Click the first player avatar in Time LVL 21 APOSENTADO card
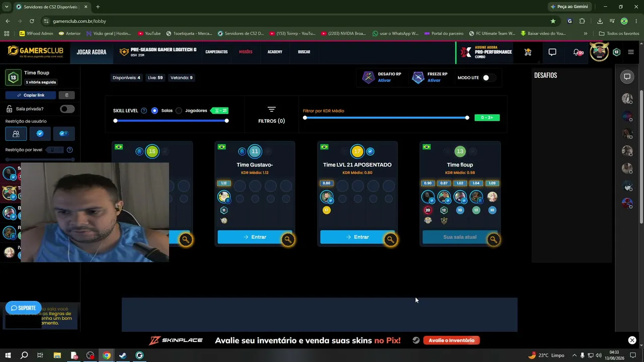Screen dimensions: 644x362 327,196
